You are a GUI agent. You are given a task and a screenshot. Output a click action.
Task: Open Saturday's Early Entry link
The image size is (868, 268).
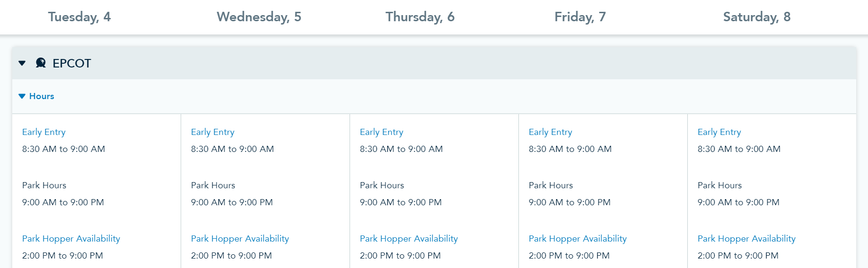[719, 132]
